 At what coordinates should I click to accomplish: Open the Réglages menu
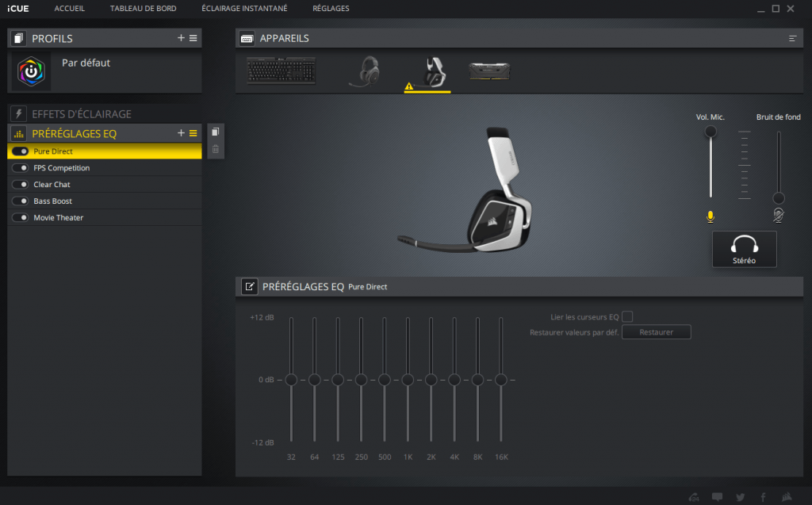coord(331,8)
